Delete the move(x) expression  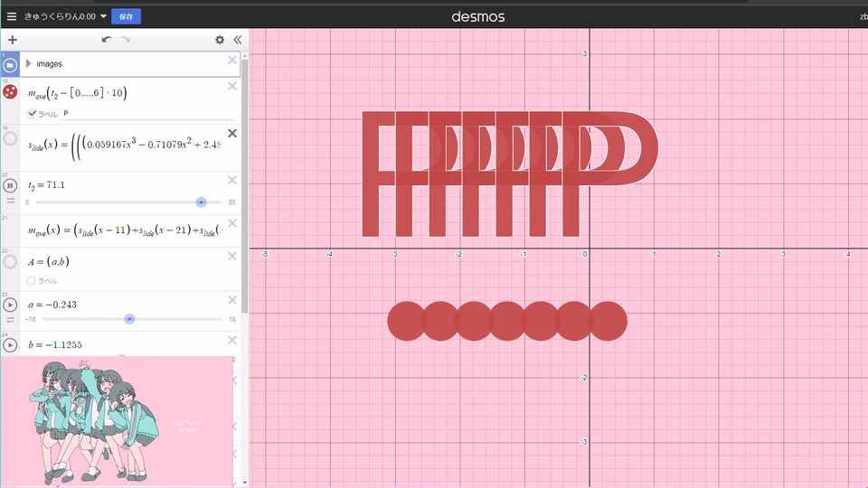pos(232,223)
